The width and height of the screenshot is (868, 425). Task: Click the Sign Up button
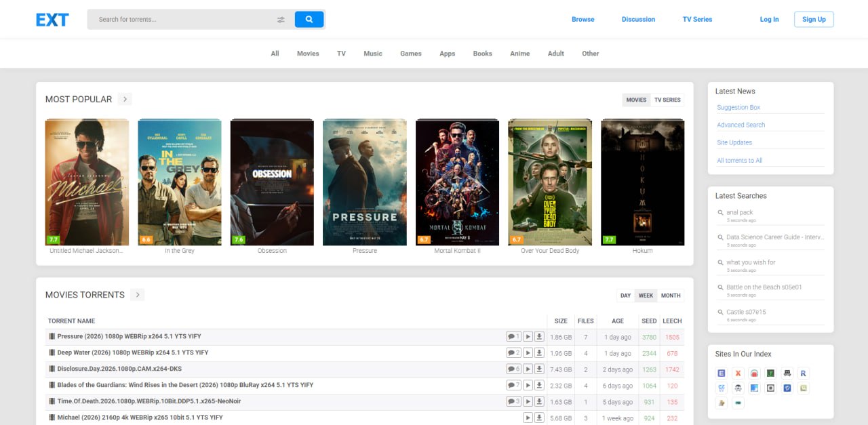[x=814, y=20]
